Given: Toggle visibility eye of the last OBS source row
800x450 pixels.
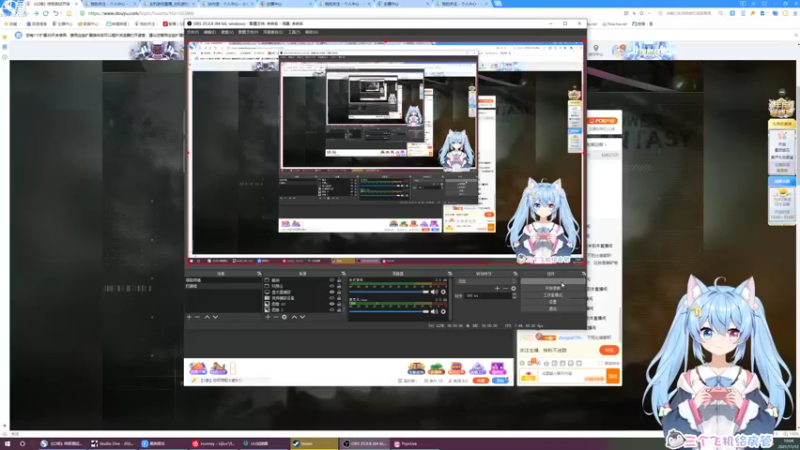Looking at the screenshot, I should coord(332,310).
